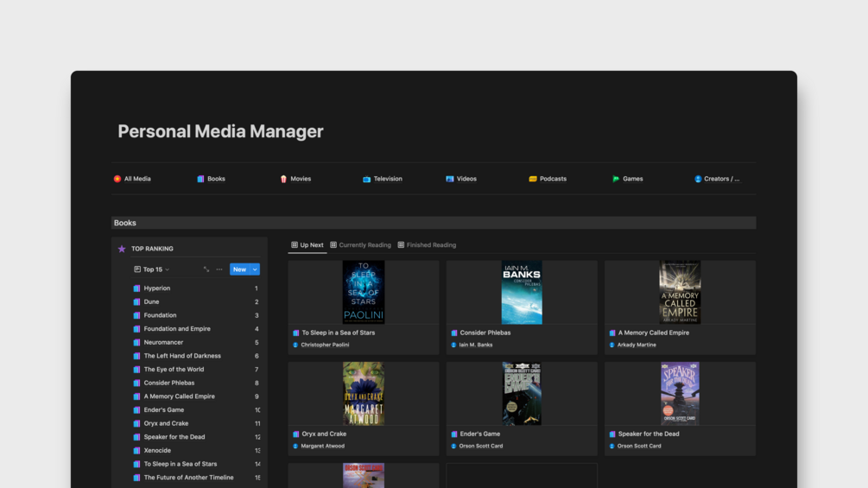Viewport: 868px width, 488px height.
Task: Open Ender's Game in the ranking list
Action: pos(196,410)
